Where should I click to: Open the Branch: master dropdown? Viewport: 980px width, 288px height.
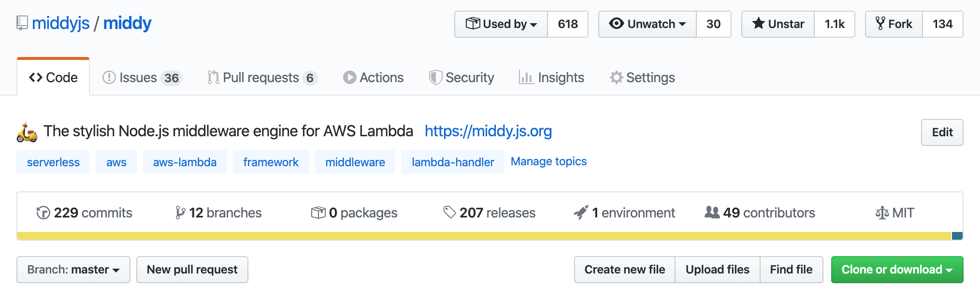(73, 269)
